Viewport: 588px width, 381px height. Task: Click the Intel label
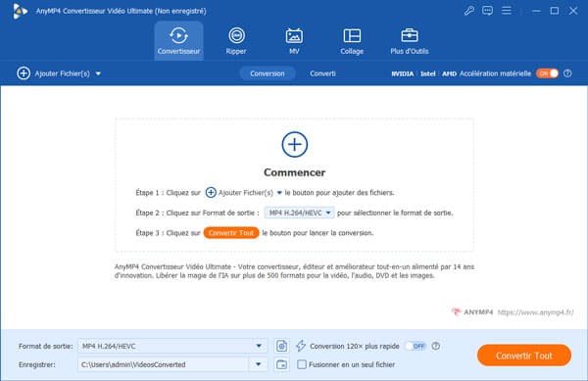(x=428, y=73)
